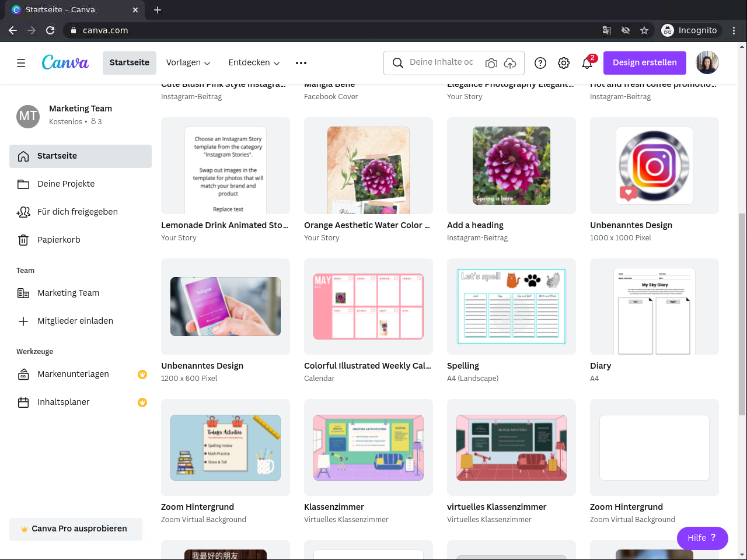Click the Canva logo

point(65,62)
